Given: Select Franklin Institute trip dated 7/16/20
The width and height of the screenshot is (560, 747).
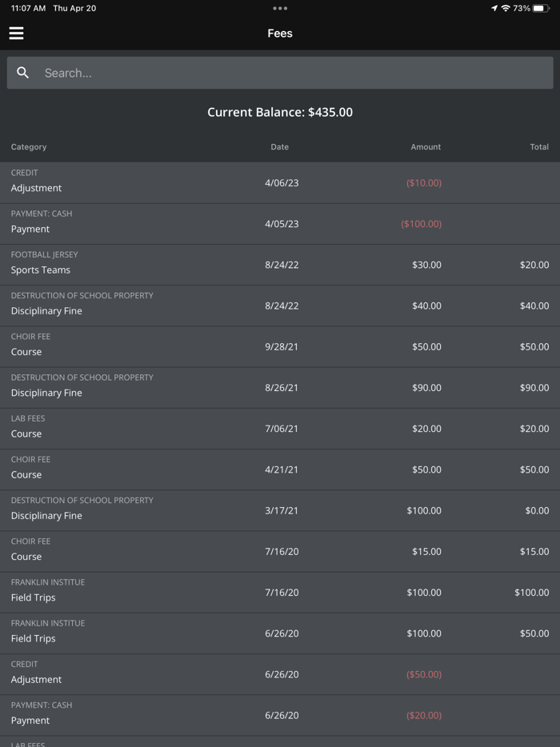Looking at the screenshot, I should [280, 593].
